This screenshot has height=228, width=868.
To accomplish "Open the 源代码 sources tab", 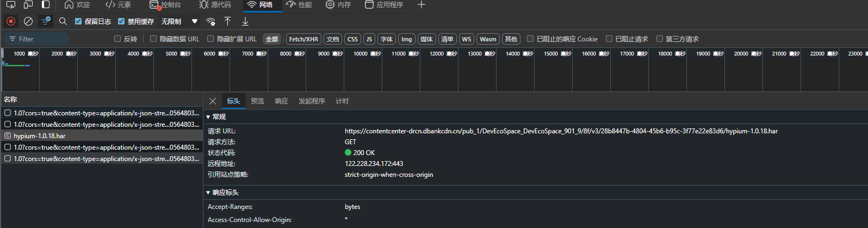I will tap(215, 5).
